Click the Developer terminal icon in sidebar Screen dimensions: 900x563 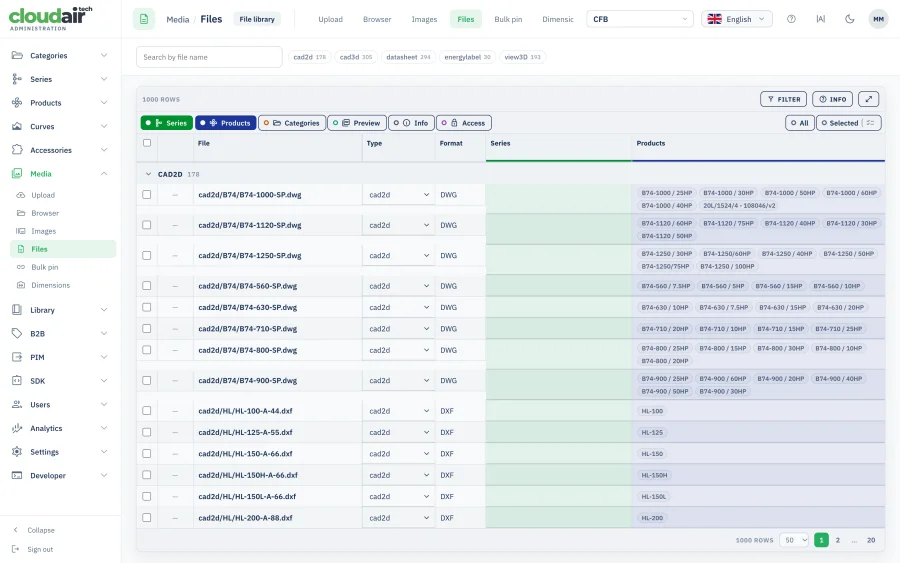pos(17,475)
